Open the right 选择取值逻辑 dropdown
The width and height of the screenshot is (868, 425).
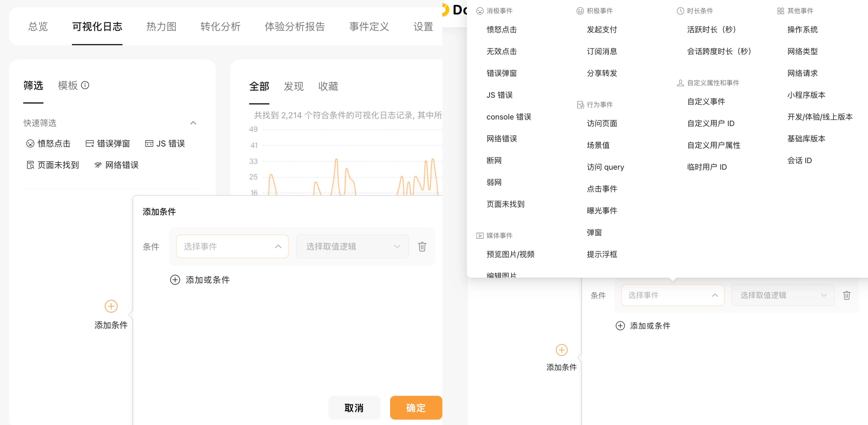tap(782, 295)
